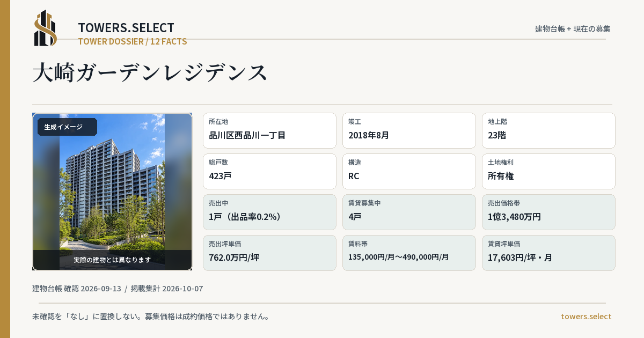
Task: Click the footer disclaimer starting 未確認を「なし」
Action: [x=151, y=317]
